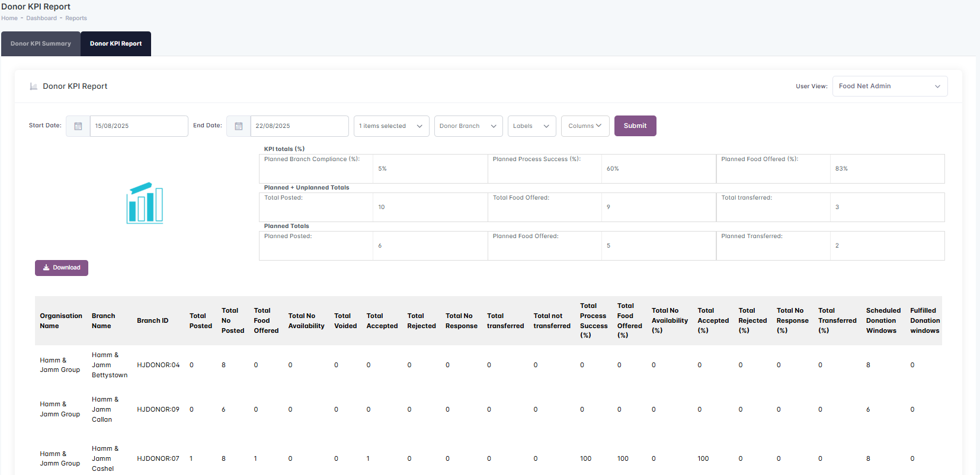Screen dimensions: 980x475
Task: Click the Start Date calendar icon
Action: [x=78, y=126]
